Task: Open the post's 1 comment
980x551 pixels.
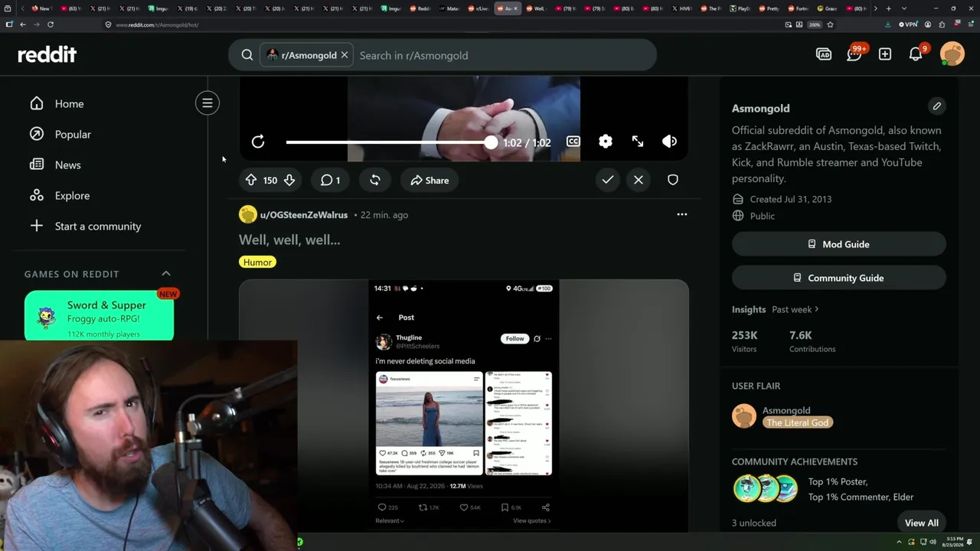Action: pos(330,180)
